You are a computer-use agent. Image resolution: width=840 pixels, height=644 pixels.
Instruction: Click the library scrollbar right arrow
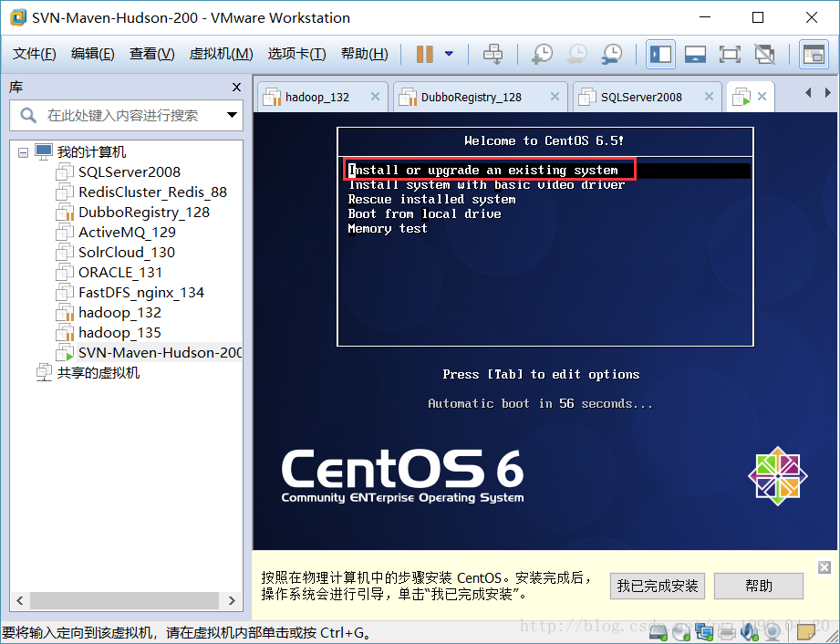232,600
